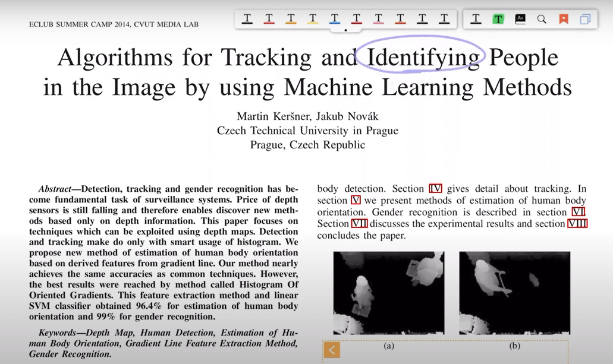Click the word 'Keywords' below the abstract
This screenshot has height=364, width=613.
click(x=57, y=333)
